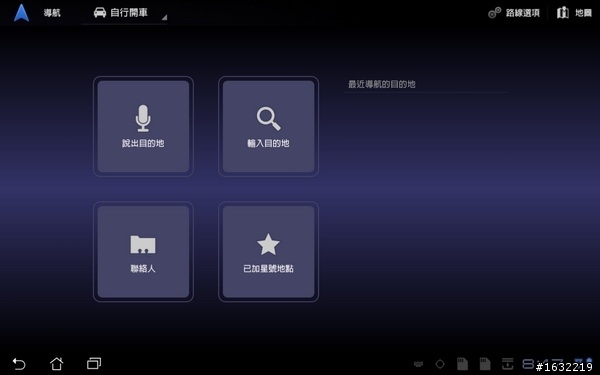Tap the diamond-shaped notification icon

click(x=440, y=364)
